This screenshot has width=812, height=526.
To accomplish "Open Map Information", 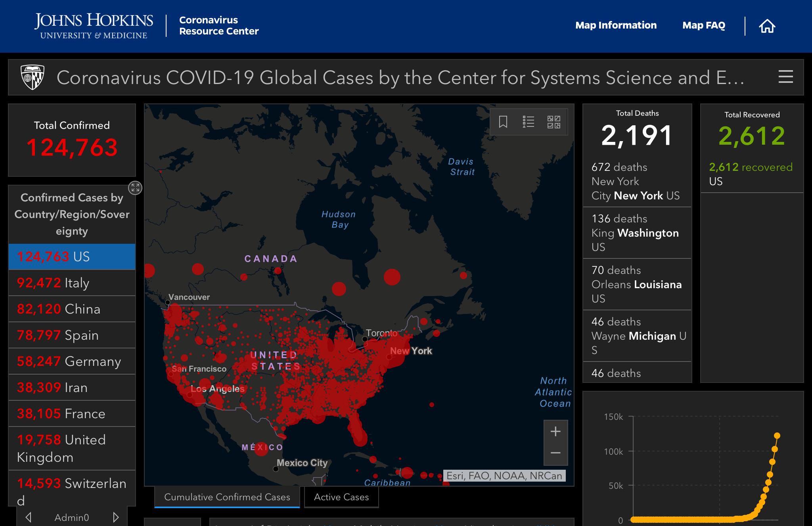I will pyautogui.click(x=616, y=25).
